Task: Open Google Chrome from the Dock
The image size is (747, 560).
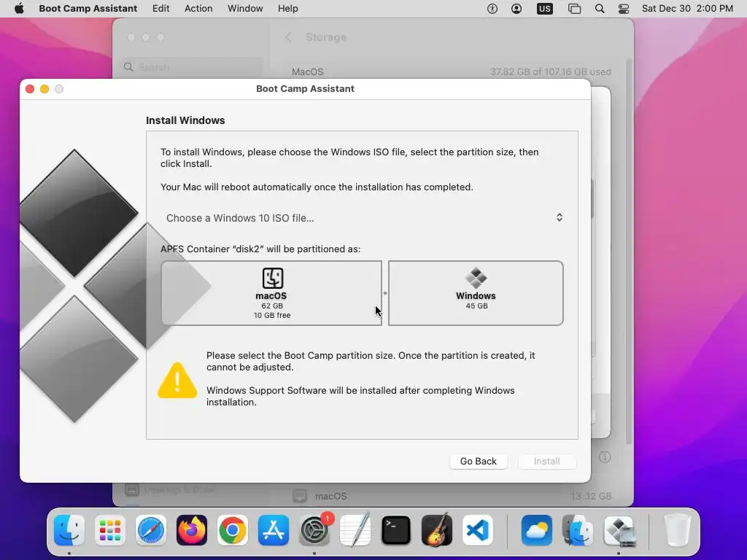Action: coord(233,530)
